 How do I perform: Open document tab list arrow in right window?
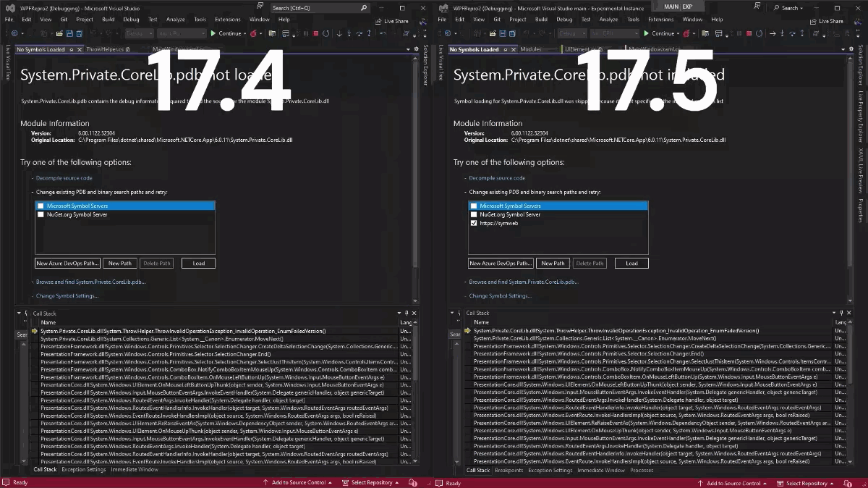[843, 49]
